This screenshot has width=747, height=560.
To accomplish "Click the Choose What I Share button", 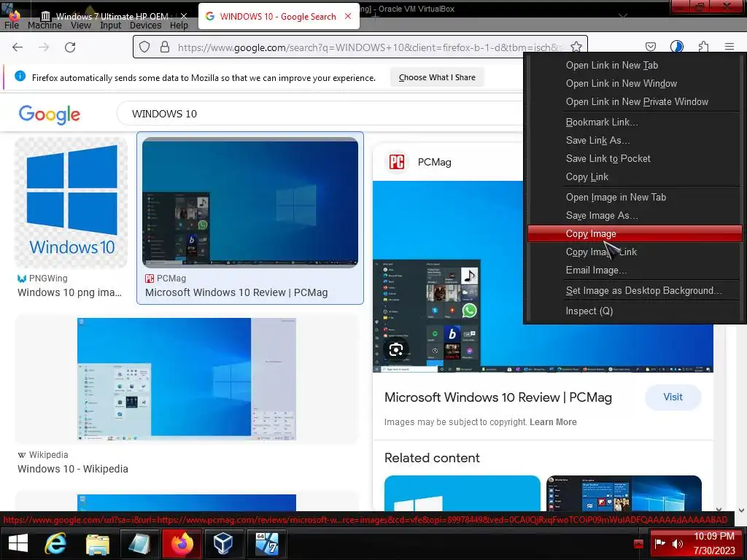I will coord(437,77).
